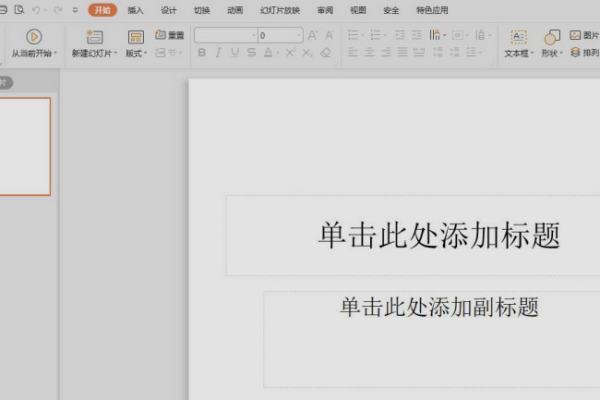600x400 pixels.
Task: Expand the 从当前开始 dropdown arrow
Action: 55,53
